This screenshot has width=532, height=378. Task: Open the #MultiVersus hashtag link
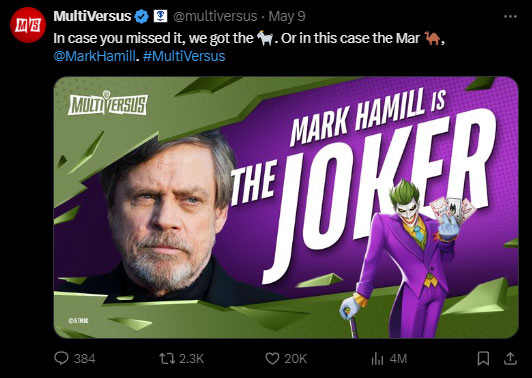pos(184,56)
